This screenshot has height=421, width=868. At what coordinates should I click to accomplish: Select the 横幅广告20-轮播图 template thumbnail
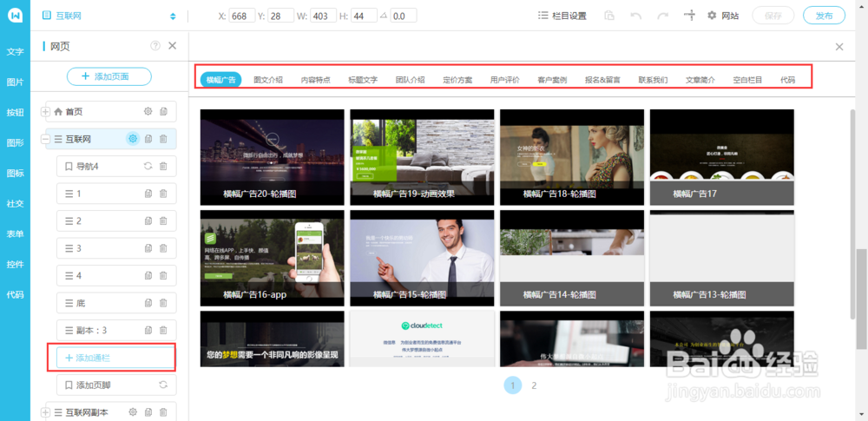tap(273, 157)
